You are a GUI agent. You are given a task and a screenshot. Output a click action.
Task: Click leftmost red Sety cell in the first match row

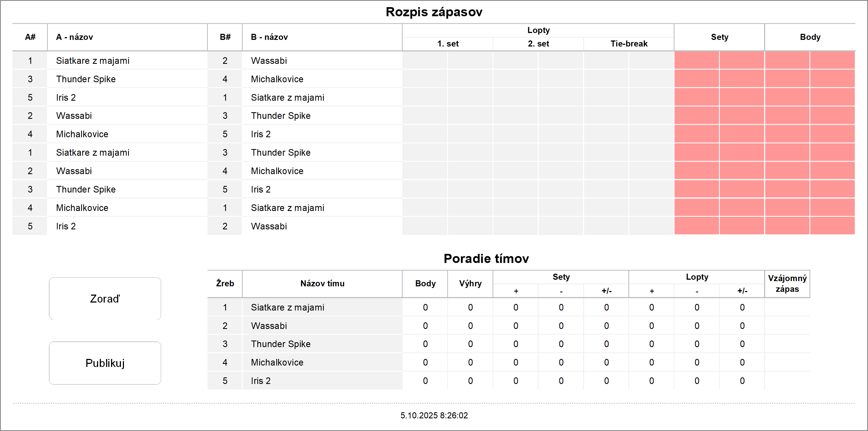pos(696,61)
